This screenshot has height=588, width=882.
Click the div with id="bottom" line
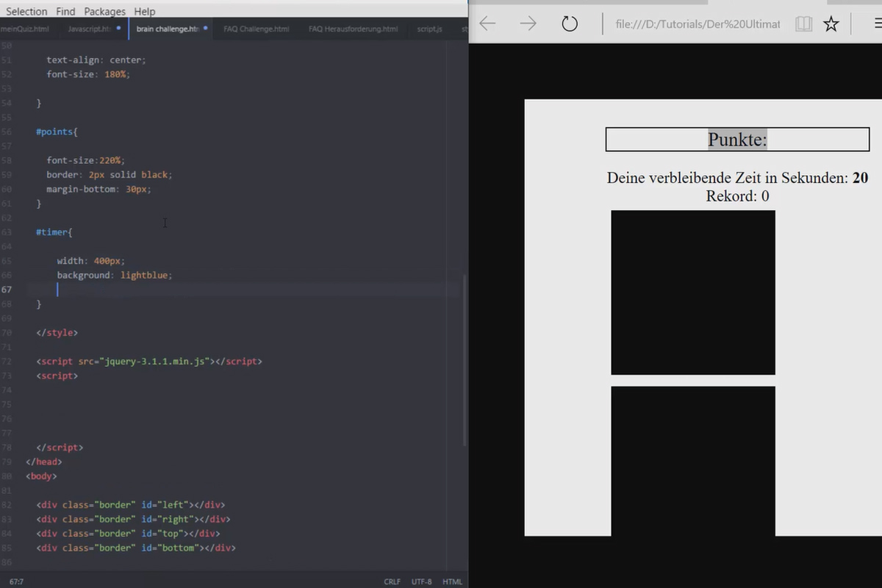(136, 548)
